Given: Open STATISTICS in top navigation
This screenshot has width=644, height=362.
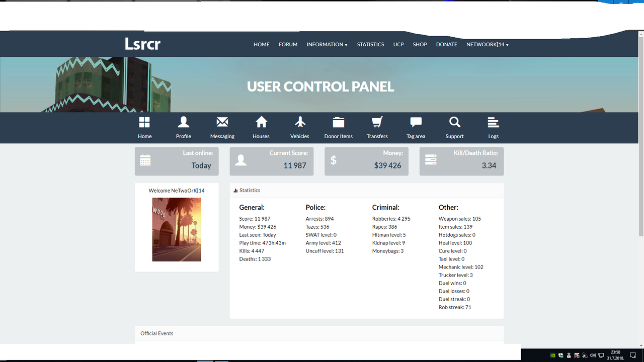Looking at the screenshot, I should (x=371, y=44).
